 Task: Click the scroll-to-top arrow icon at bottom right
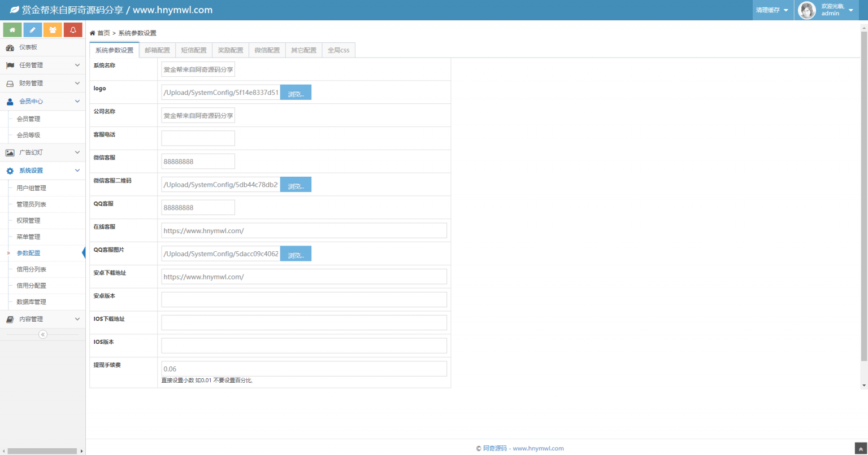[860, 449]
